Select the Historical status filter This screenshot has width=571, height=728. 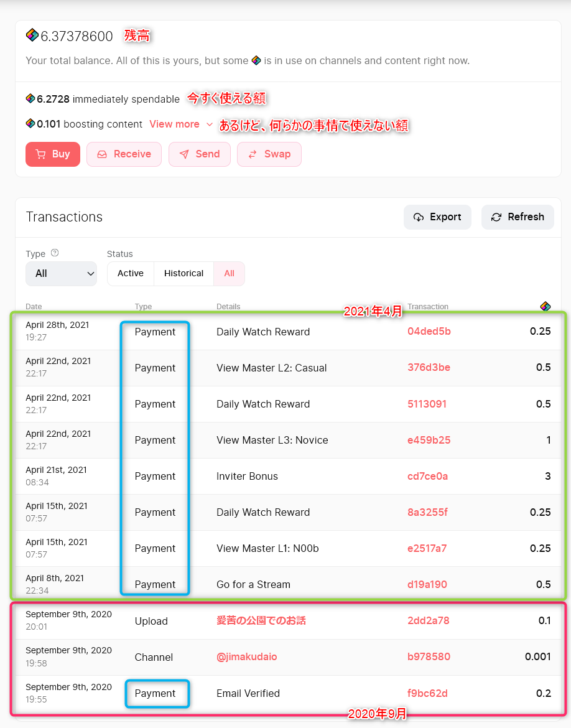(x=183, y=273)
